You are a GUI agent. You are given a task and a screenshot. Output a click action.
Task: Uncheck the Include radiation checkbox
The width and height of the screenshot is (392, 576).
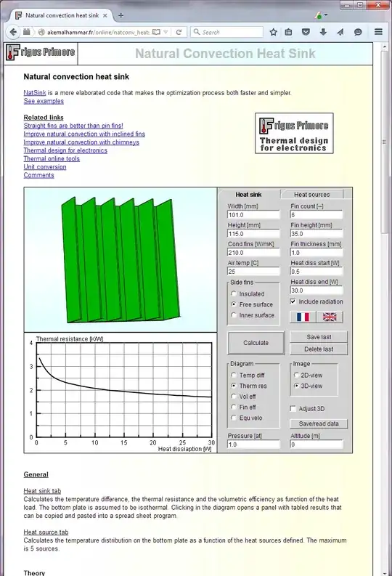point(293,301)
